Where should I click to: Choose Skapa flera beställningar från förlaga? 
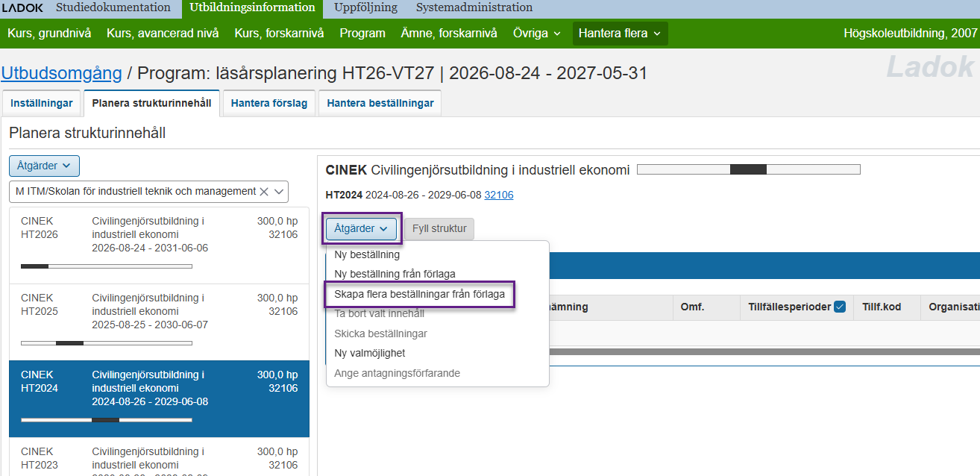pyautogui.click(x=419, y=294)
